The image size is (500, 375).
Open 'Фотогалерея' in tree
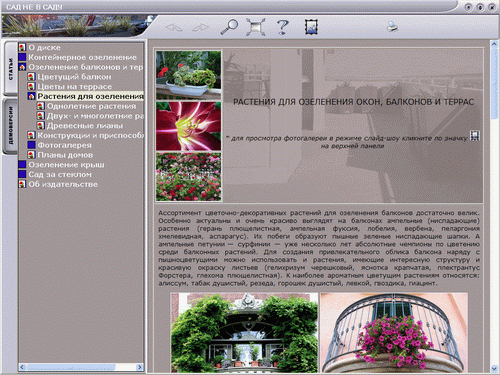click(64, 145)
